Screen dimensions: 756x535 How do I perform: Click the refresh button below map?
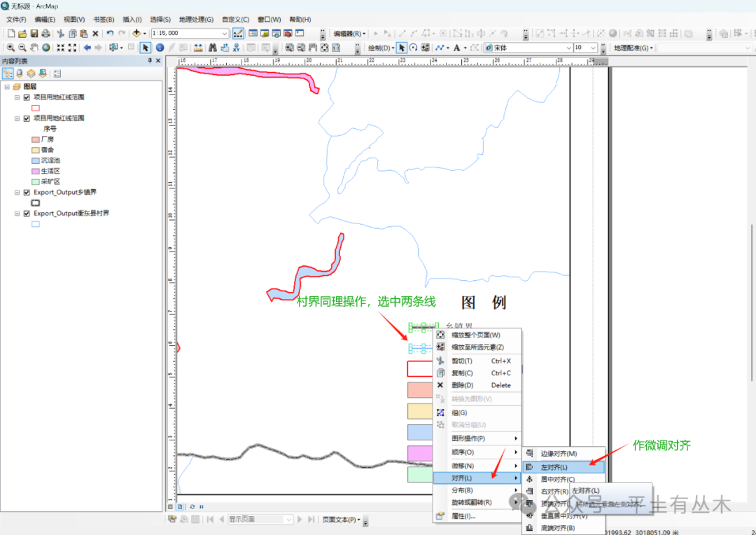click(x=192, y=507)
